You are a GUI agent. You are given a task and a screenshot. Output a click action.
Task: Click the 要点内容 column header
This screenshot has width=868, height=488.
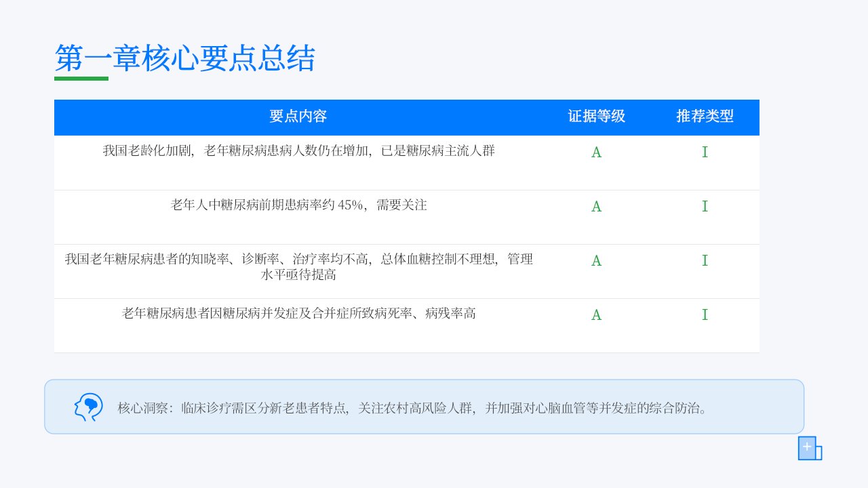tap(298, 117)
